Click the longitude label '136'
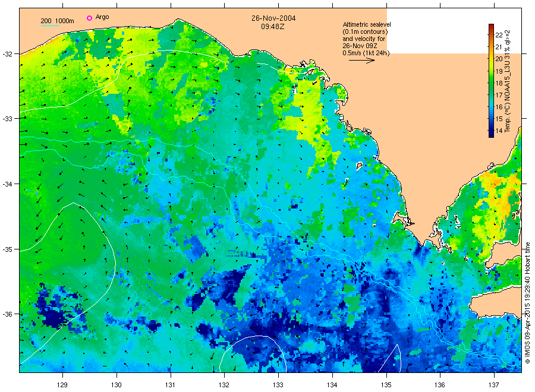This screenshot has height=392, width=535. click(x=440, y=385)
